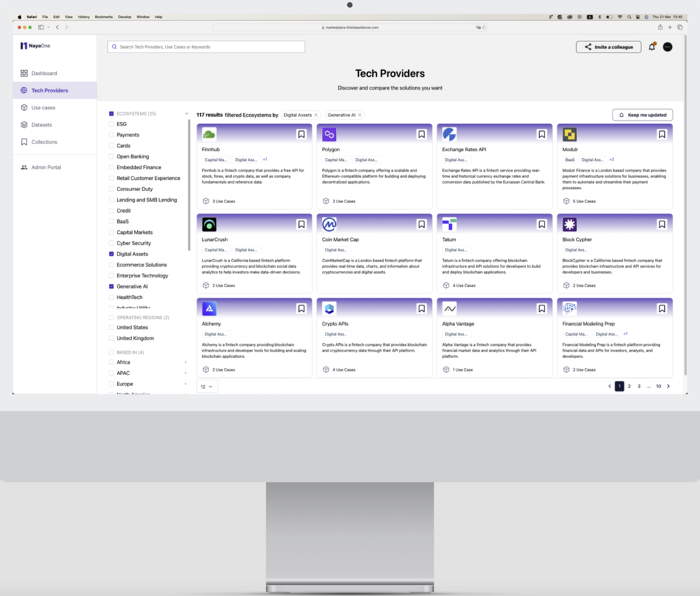Bookmark the Tatum provider card
The height and width of the screenshot is (596, 700).
tap(542, 224)
